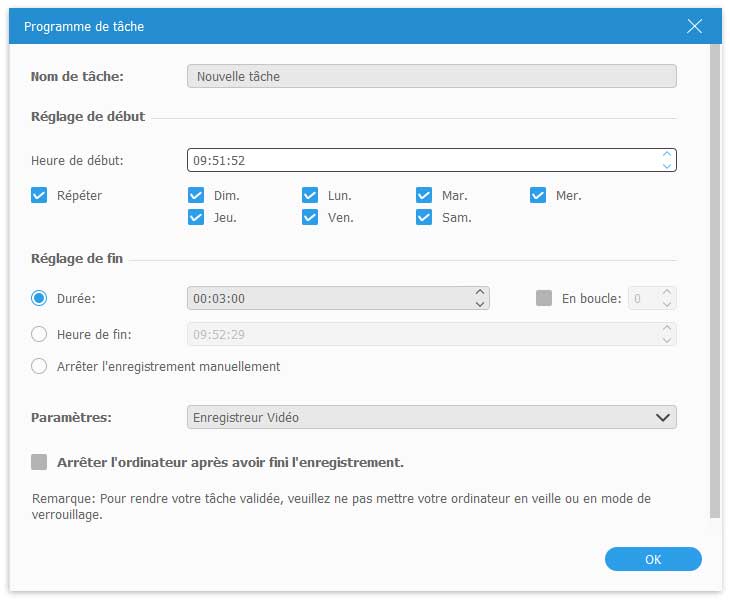Toggle the Dim. day checkbox
730x600 pixels.
(x=196, y=196)
